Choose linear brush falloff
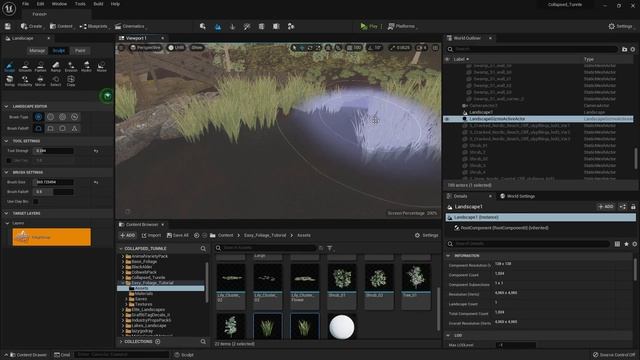Image resolution: width=640 pixels, height=360 pixels. tap(50, 128)
